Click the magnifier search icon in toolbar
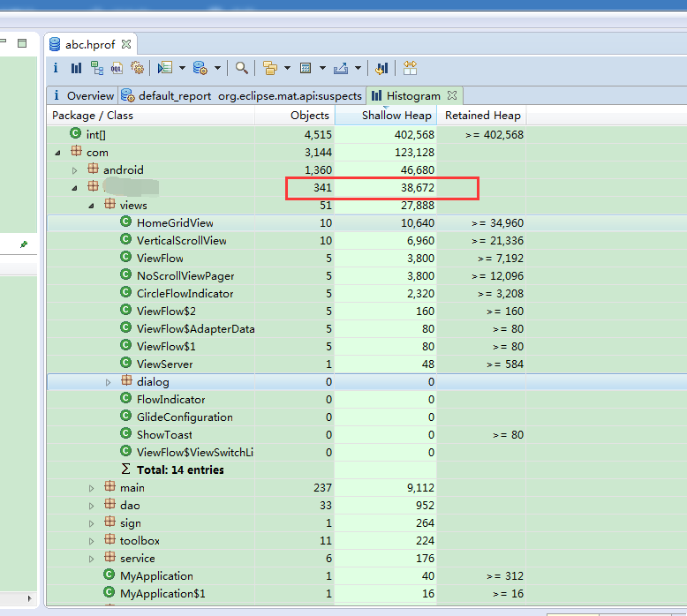 [x=241, y=68]
